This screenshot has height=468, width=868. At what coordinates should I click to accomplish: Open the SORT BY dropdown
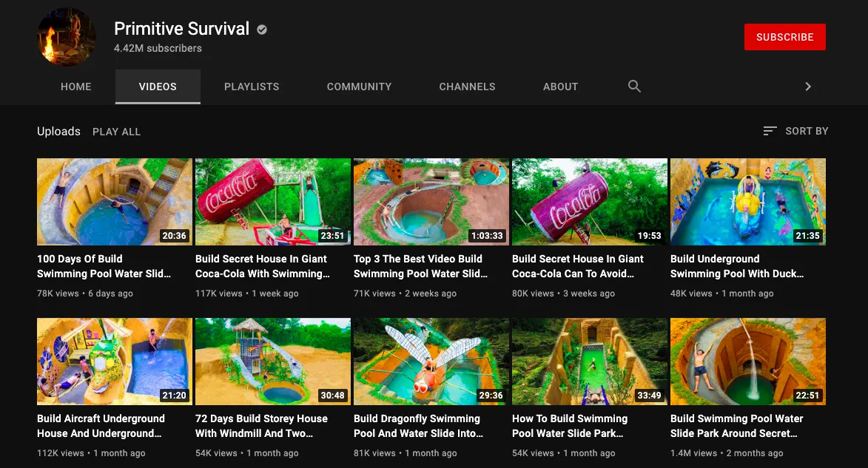(x=795, y=131)
